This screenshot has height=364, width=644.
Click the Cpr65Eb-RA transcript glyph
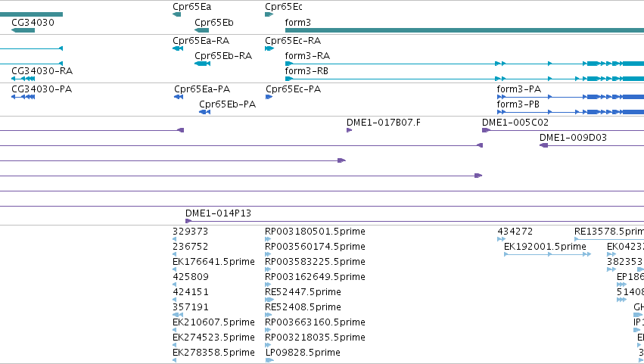pyautogui.click(x=203, y=64)
